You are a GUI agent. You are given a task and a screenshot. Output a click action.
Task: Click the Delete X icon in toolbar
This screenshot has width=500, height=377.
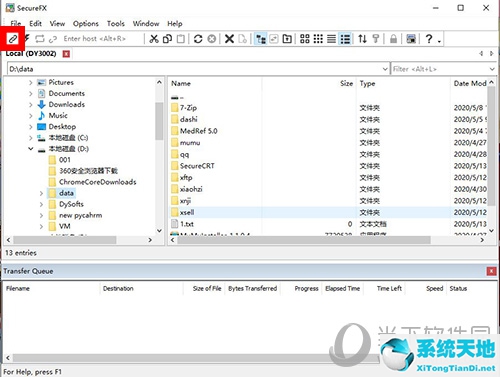229,39
